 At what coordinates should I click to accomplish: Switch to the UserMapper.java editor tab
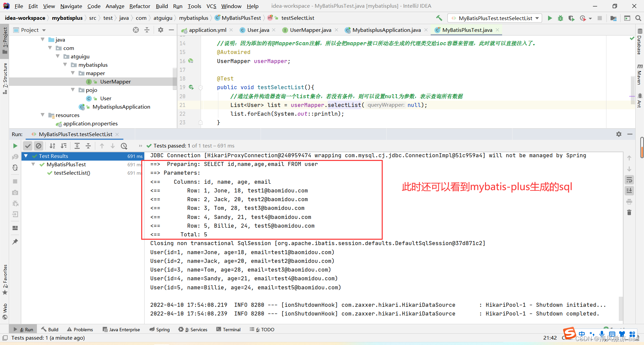310,30
